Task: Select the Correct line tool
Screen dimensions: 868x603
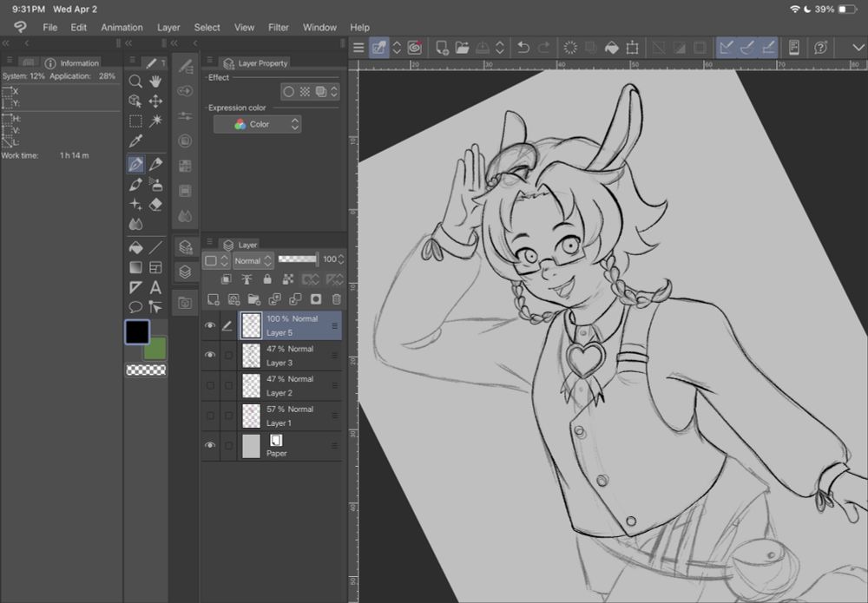Action: [155, 307]
